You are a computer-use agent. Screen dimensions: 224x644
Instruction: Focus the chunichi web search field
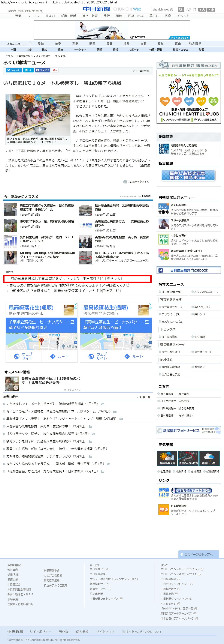click(164, 9)
